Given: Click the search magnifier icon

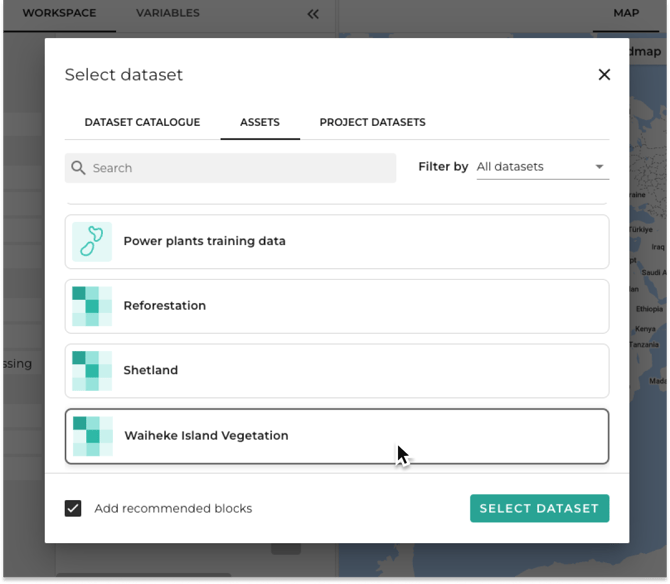Looking at the screenshot, I should click(78, 168).
